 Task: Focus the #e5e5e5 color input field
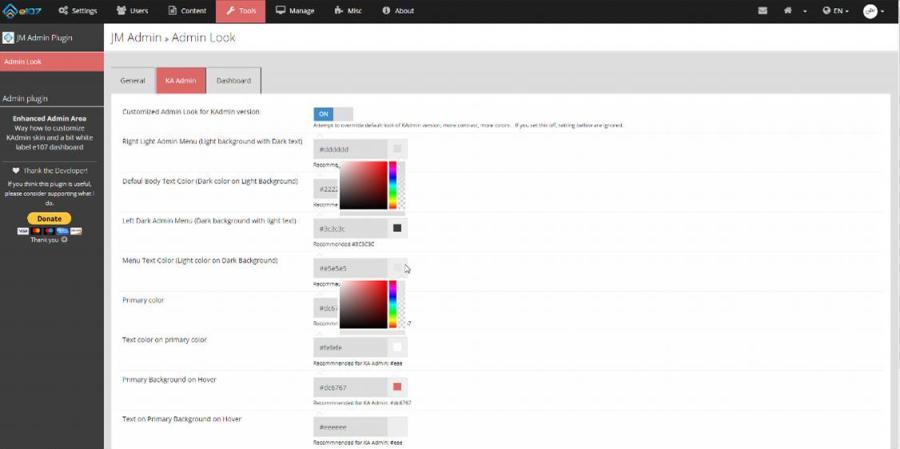click(x=350, y=268)
